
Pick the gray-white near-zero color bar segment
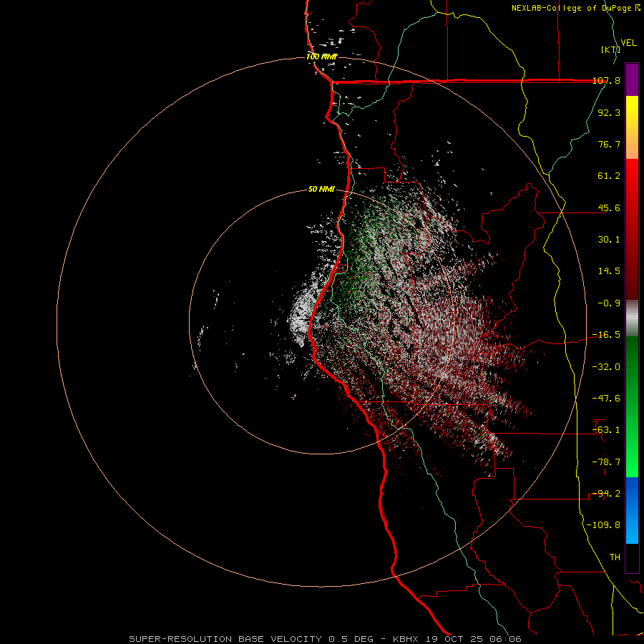coord(632,318)
